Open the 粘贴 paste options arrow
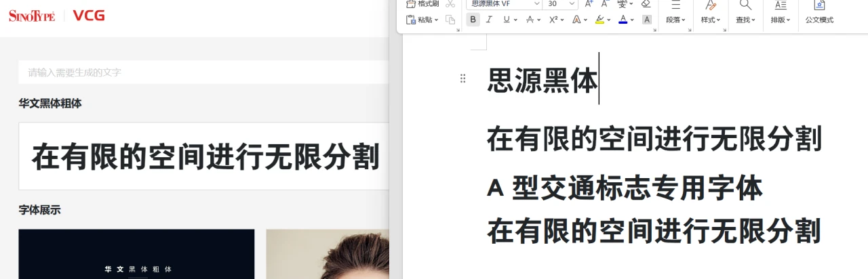 tap(436, 20)
